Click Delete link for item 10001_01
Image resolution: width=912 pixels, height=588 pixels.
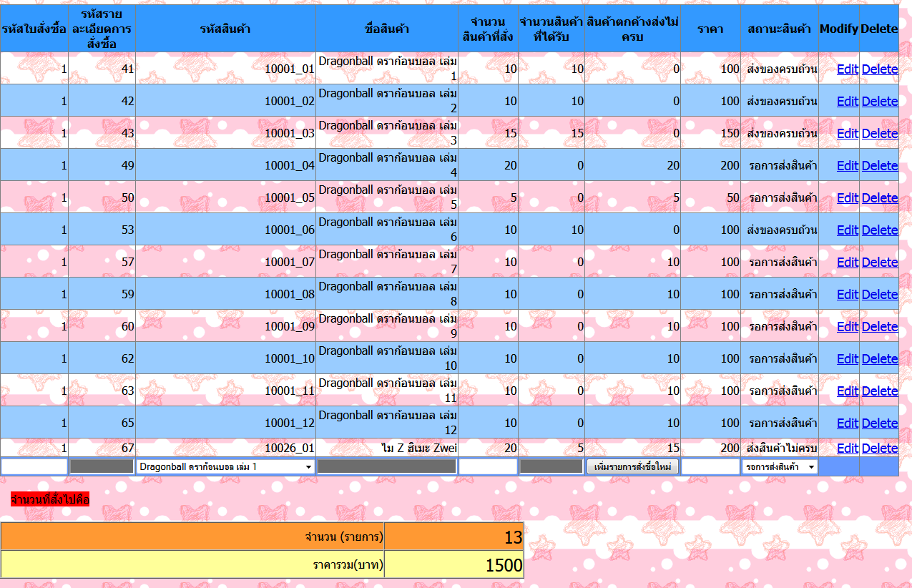click(x=880, y=69)
